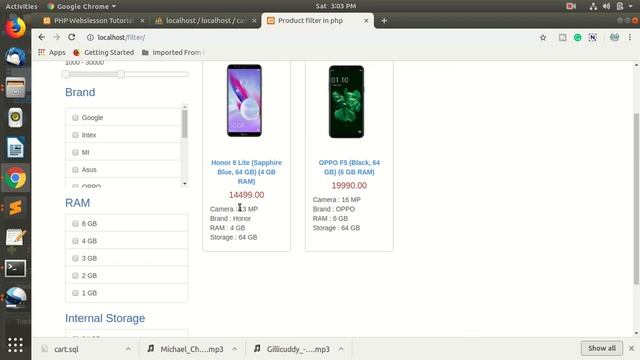This screenshot has height=360, width=640.
Task: Click brand list scroll-up arrow
Action: coord(184,107)
